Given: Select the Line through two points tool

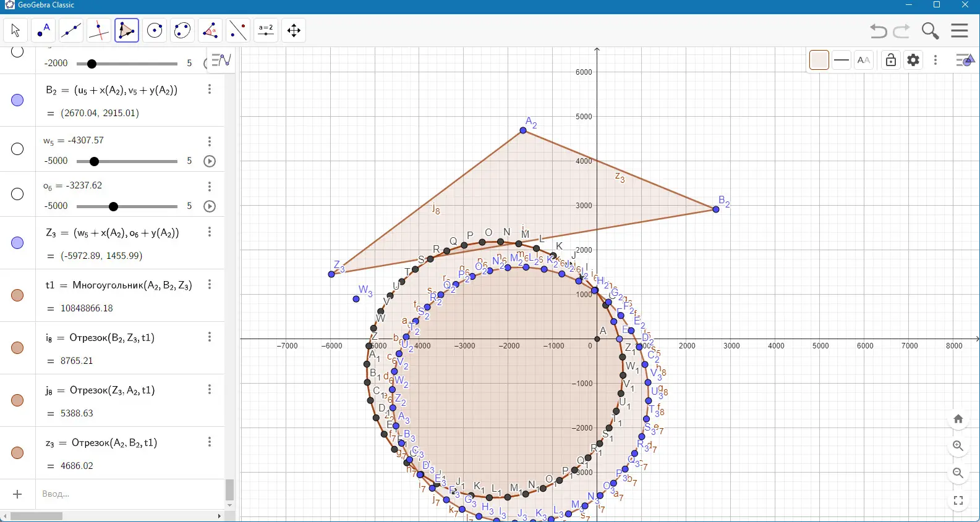Looking at the screenshot, I should 71,30.
